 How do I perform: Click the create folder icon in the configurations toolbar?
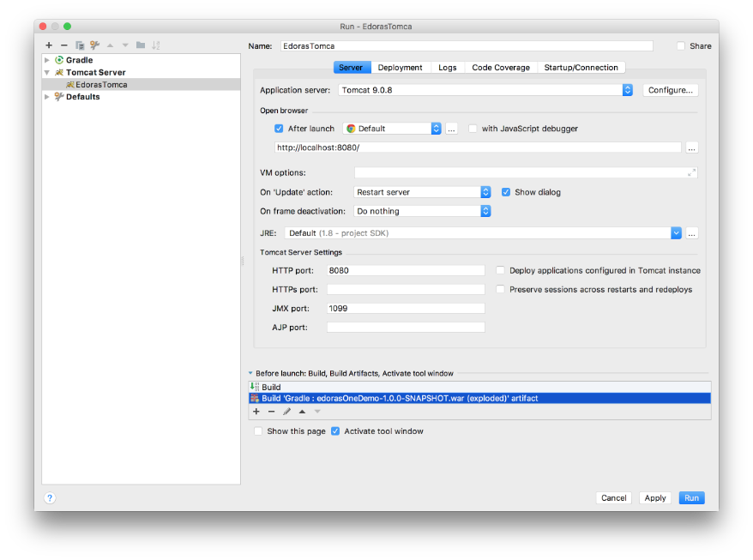(141, 45)
